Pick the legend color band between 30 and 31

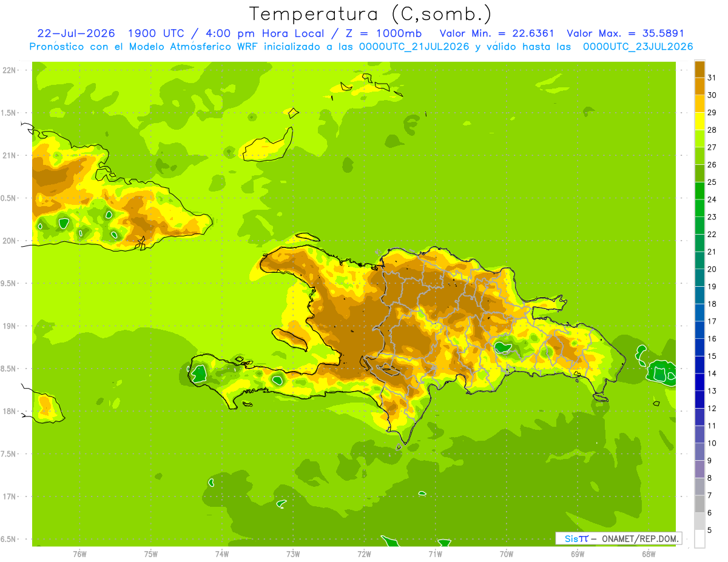click(699, 87)
